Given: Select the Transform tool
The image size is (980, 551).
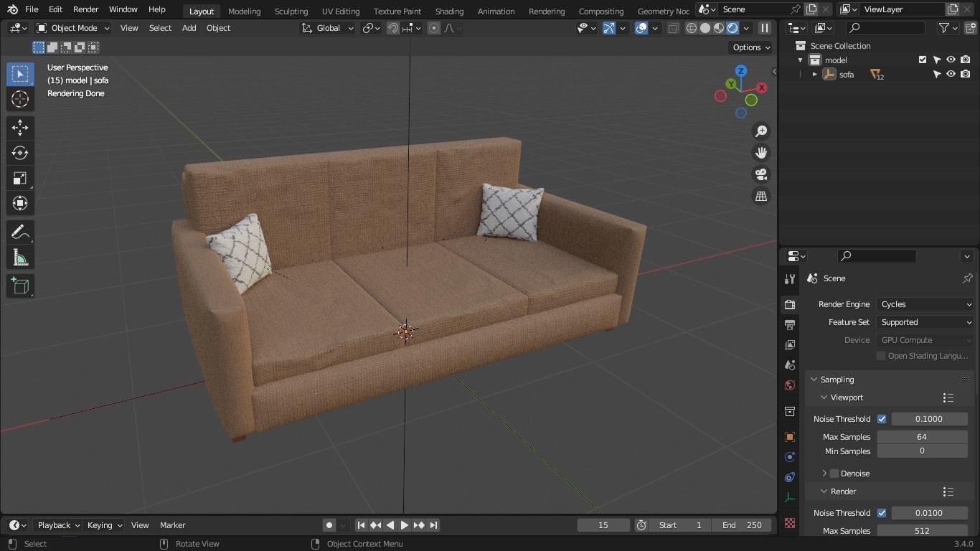Looking at the screenshot, I should click(20, 203).
